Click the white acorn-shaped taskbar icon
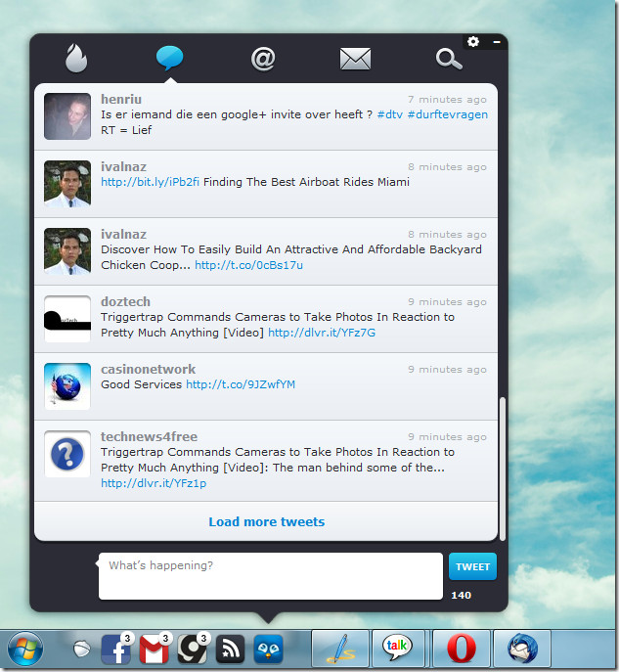 [x=82, y=650]
